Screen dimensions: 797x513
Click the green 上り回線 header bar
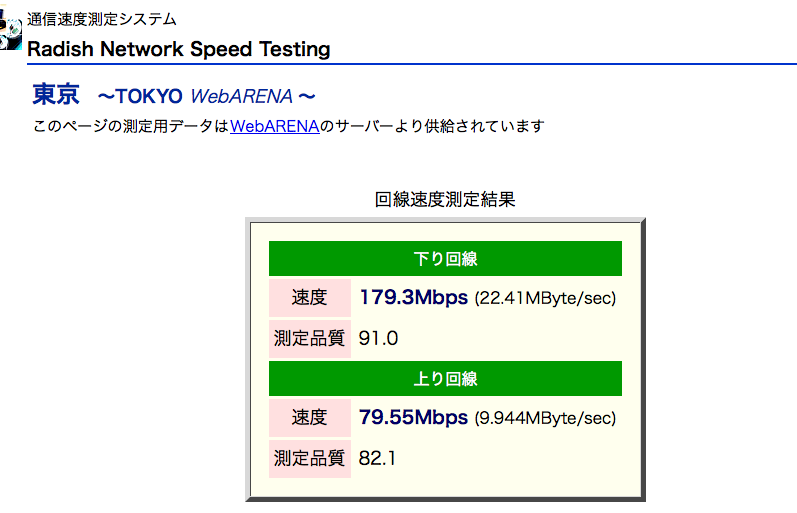(445, 379)
